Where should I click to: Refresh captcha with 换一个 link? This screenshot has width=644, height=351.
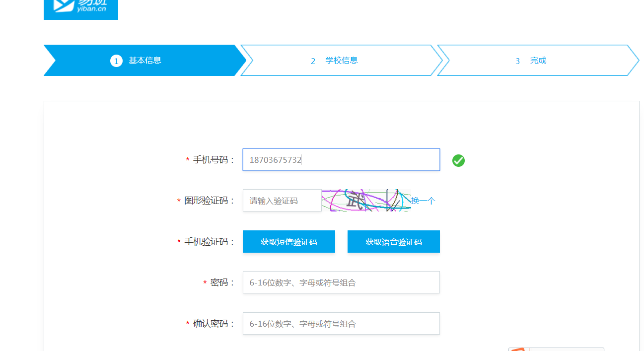[423, 201]
